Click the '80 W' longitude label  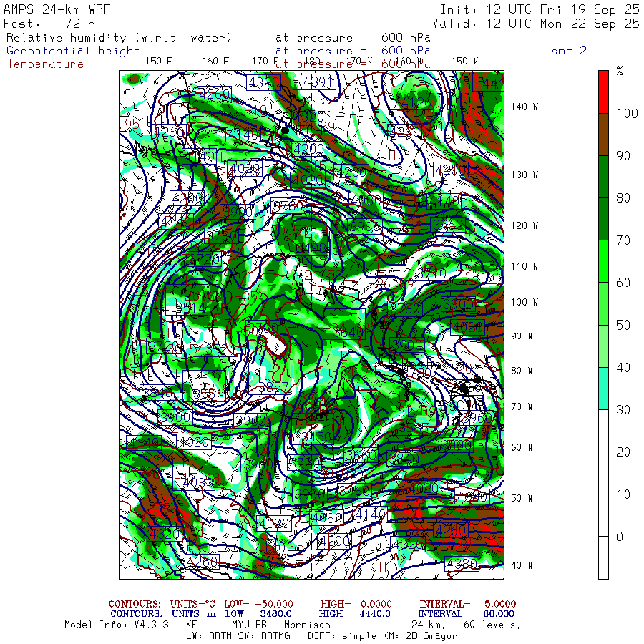point(522,371)
